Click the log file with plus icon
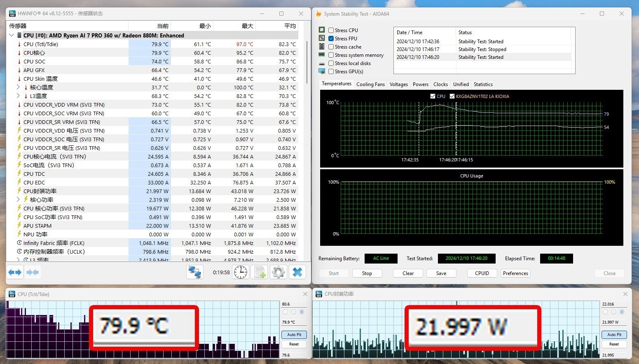 coord(260,272)
